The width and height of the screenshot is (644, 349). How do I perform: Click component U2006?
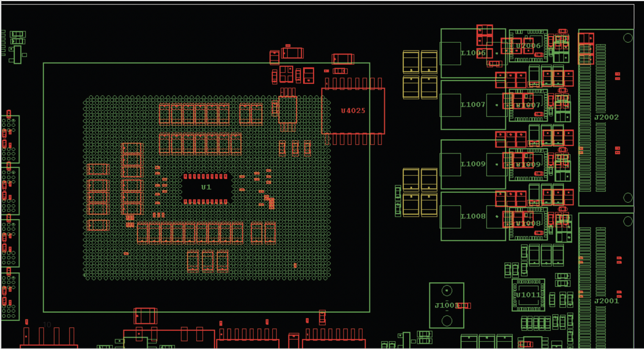tap(527, 45)
